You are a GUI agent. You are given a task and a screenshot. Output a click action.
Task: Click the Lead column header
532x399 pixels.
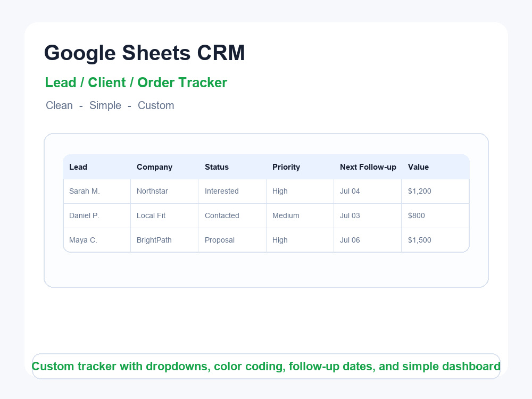coord(97,167)
